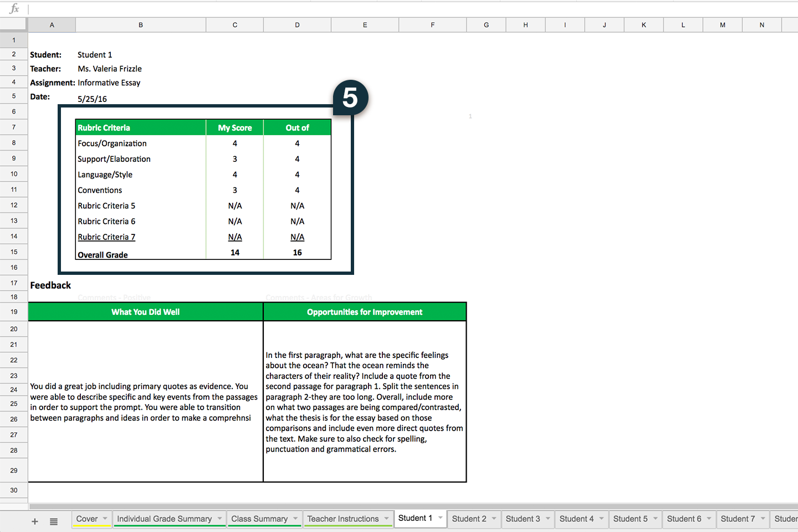The height and width of the screenshot is (532, 798).
Task: Go to the Student 5 sheet tab
Action: pos(630,519)
